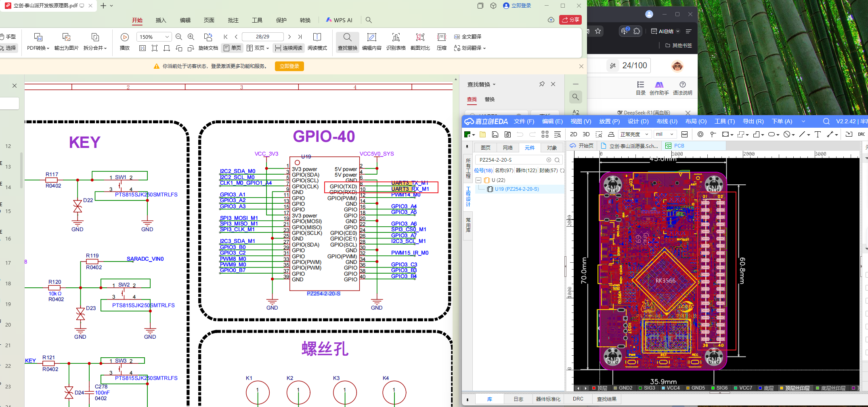Toggle the Select tool in WPS
Viewport: 868px width, 407px height.
point(8,48)
